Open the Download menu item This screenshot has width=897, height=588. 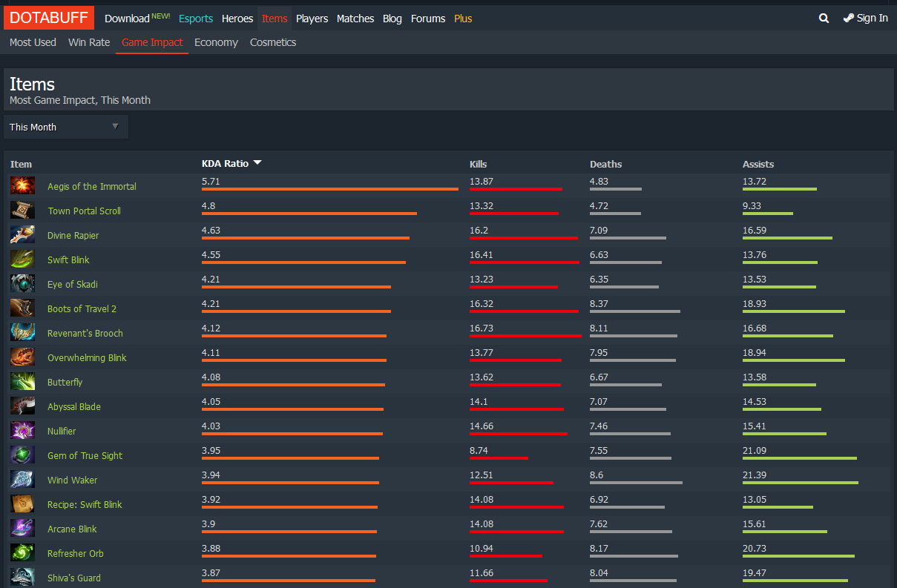(137, 18)
